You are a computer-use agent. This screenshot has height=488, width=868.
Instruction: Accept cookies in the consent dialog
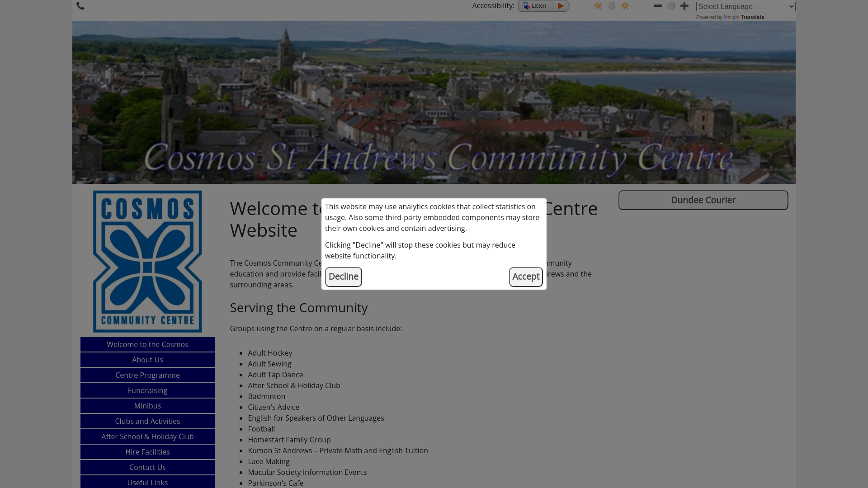coord(526,277)
